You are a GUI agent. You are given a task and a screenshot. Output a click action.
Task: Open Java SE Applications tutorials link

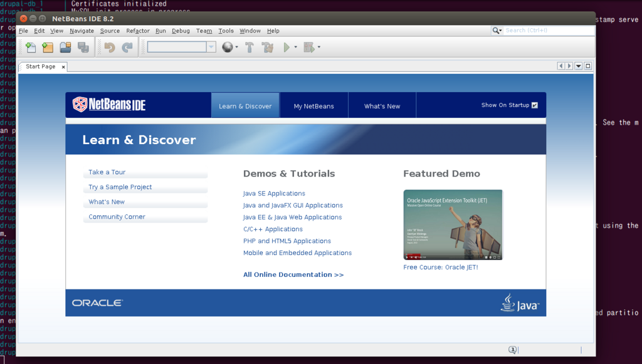(x=274, y=194)
